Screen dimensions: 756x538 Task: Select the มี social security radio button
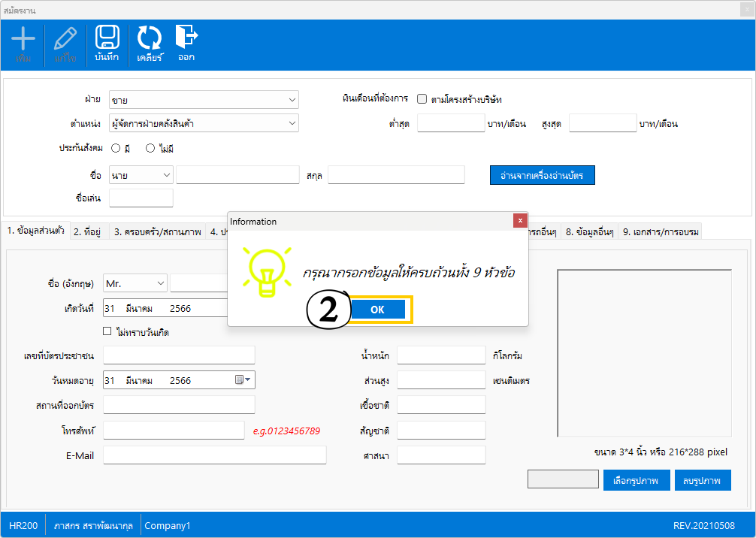pyautogui.click(x=116, y=149)
